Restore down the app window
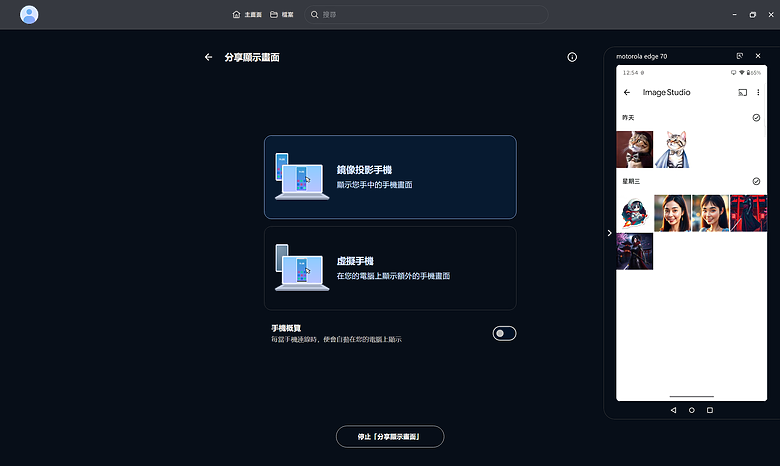The width and height of the screenshot is (780, 466). click(753, 14)
